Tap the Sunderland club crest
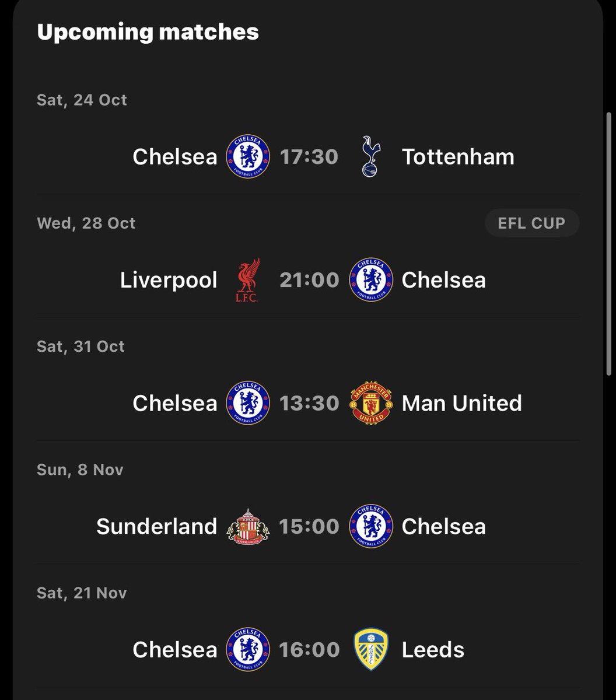616x700 pixels. tap(248, 526)
